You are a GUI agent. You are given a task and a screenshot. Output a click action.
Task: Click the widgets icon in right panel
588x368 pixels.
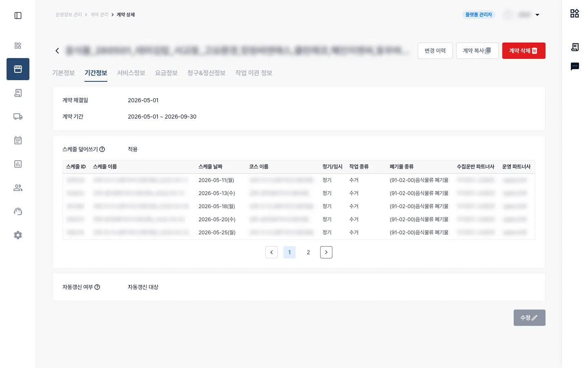click(x=575, y=13)
